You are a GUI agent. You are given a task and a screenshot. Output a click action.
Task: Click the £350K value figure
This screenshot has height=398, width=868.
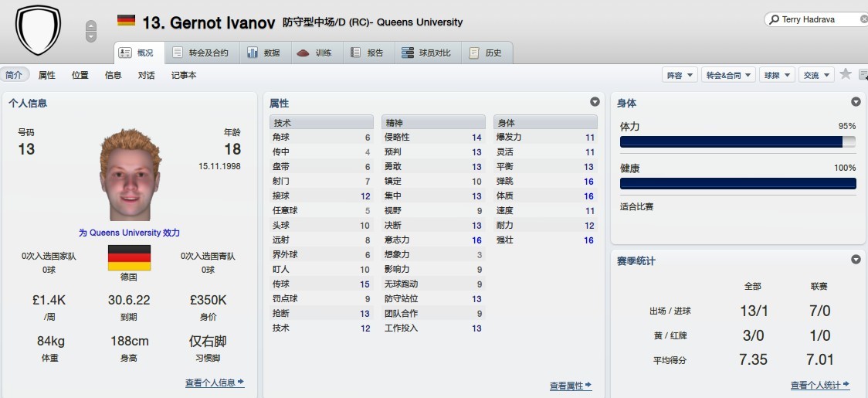point(208,301)
